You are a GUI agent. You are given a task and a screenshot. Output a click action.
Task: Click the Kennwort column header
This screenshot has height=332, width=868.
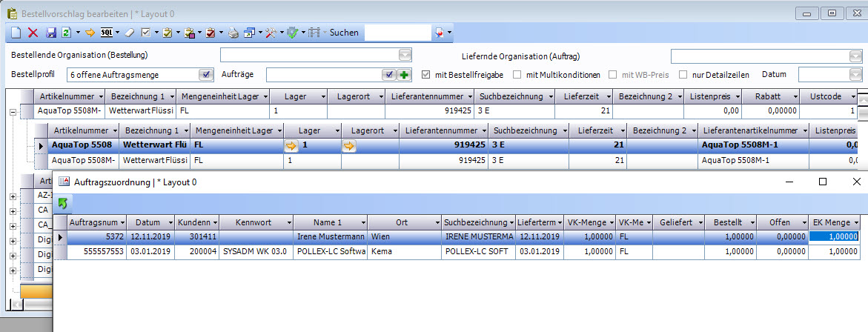(x=253, y=222)
